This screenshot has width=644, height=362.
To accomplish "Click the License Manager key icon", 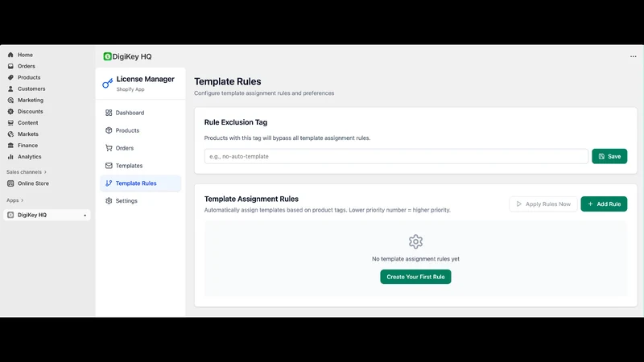I will coord(108,84).
